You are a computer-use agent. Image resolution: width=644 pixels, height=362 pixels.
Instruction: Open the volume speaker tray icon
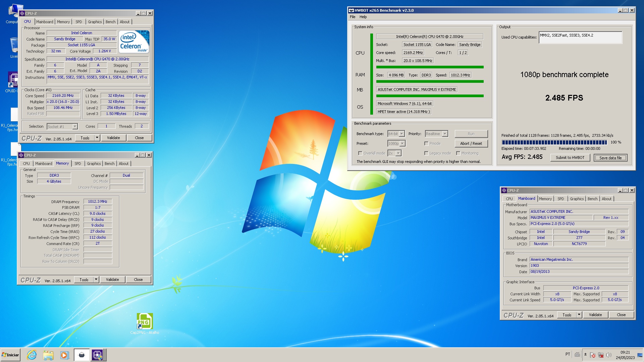click(x=609, y=355)
